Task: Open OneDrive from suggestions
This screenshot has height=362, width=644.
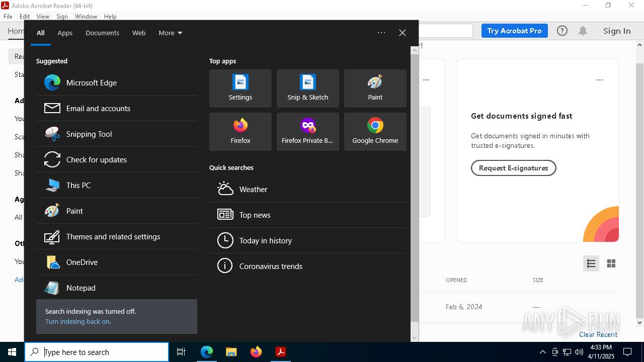Action: pos(117,262)
